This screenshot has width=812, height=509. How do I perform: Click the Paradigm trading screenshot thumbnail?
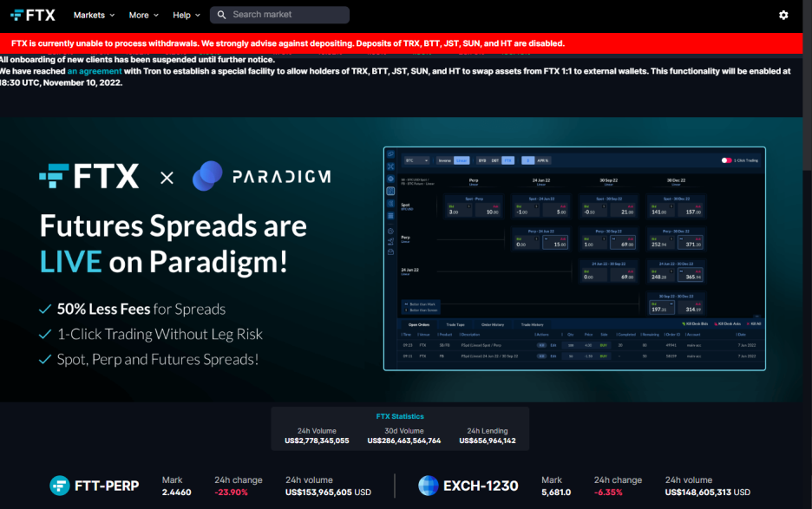(x=574, y=258)
